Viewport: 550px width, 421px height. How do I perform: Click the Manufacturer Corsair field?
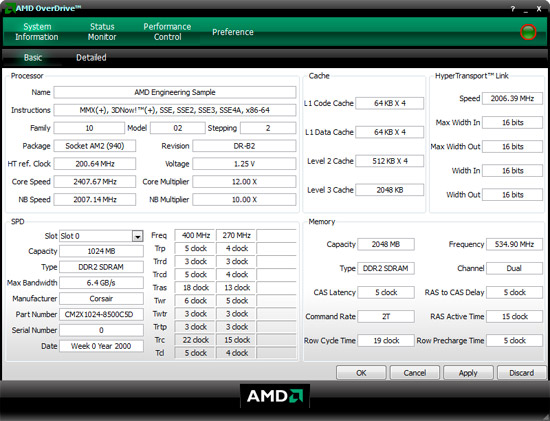(101, 299)
